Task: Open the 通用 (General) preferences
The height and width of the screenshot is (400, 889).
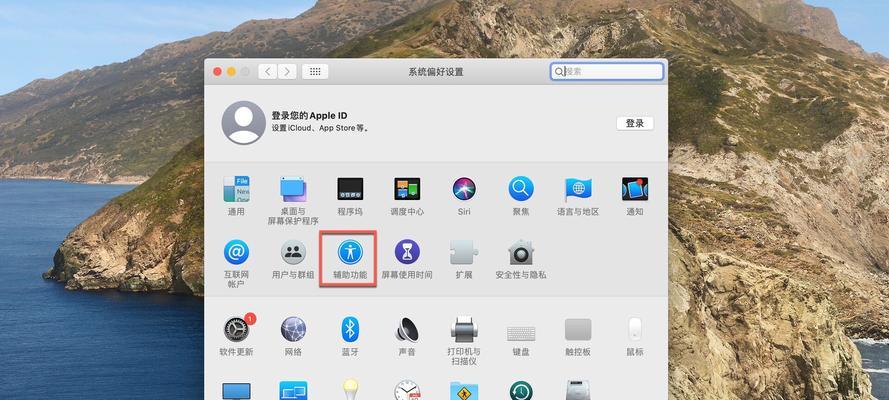Action: point(236,189)
